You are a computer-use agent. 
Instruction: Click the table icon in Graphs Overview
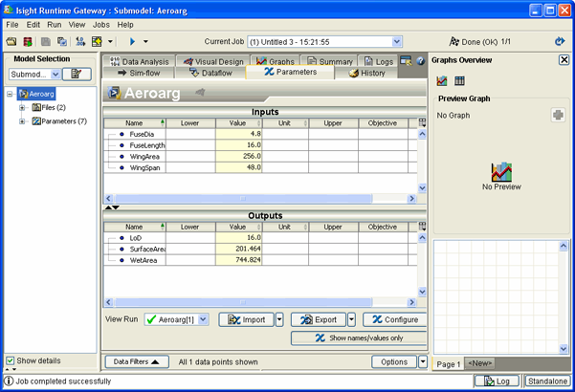click(x=459, y=81)
